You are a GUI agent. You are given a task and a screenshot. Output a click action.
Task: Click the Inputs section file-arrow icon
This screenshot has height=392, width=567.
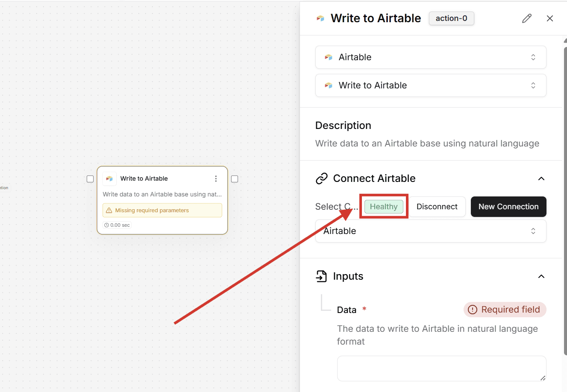click(x=321, y=276)
